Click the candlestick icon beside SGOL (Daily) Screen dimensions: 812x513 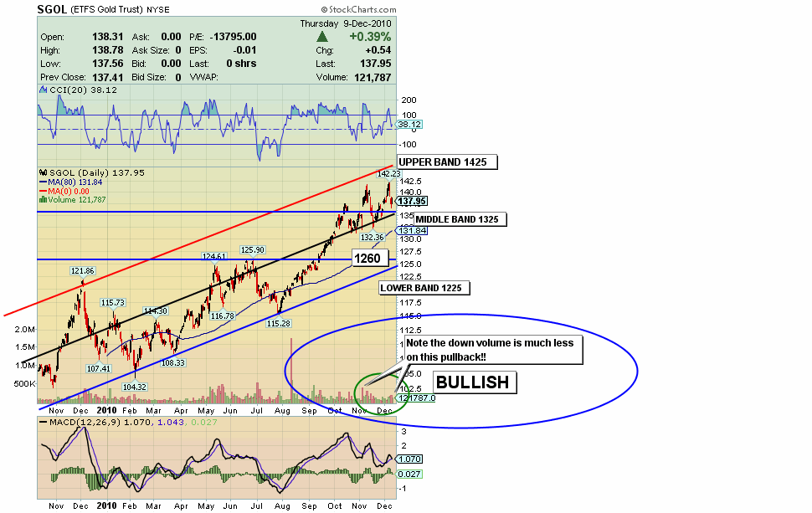44,173
